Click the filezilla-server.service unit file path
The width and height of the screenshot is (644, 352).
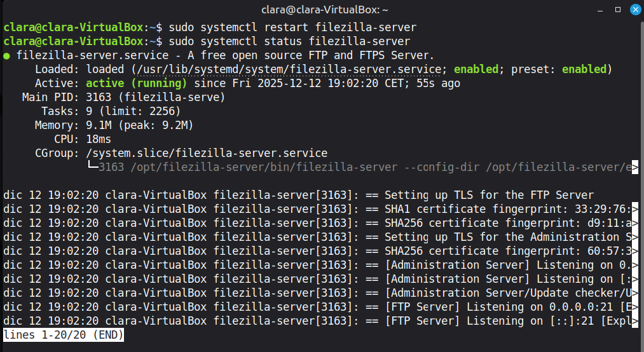coord(286,69)
